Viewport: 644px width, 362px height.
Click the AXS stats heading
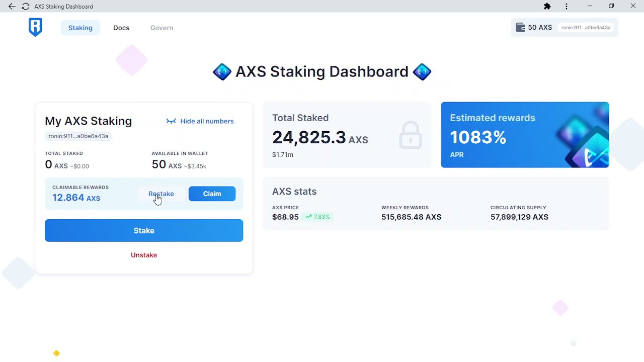294,192
